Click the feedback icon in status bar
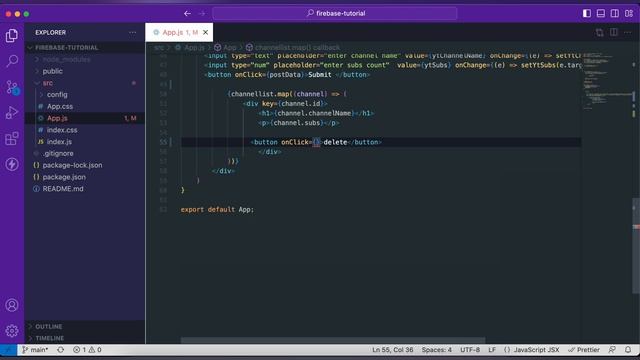Viewport: 640px width, 360px height. 612,350
